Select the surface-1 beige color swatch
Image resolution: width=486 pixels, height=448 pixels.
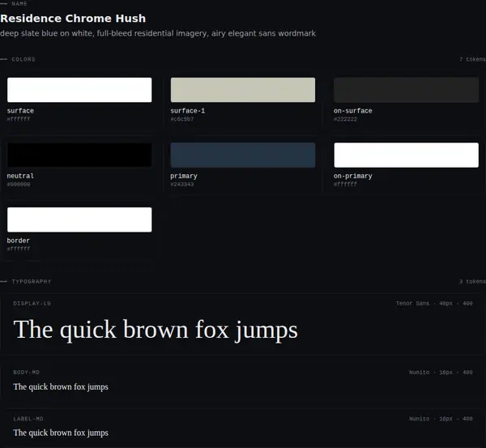point(243,90)
